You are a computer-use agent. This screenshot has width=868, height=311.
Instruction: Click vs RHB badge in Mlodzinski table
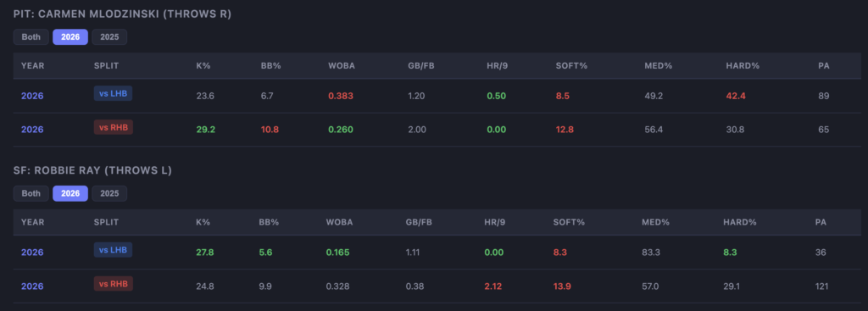point(114,128)
